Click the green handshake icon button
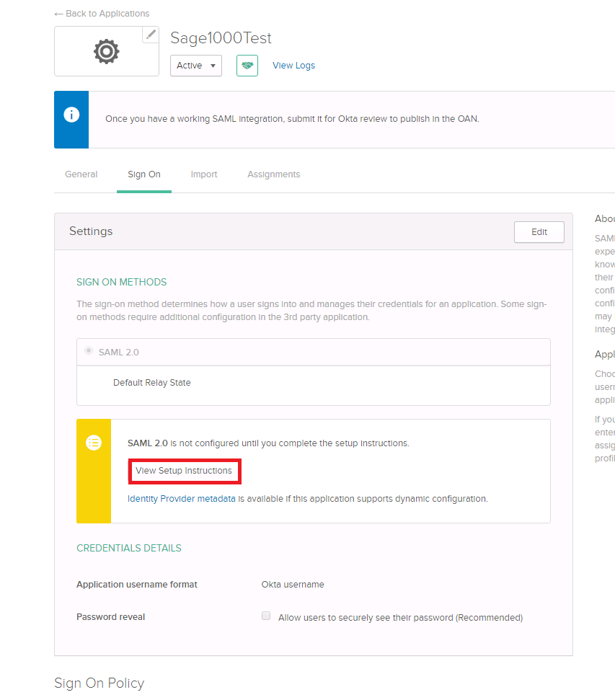This screenshot has height=700, width=615. 247,66
